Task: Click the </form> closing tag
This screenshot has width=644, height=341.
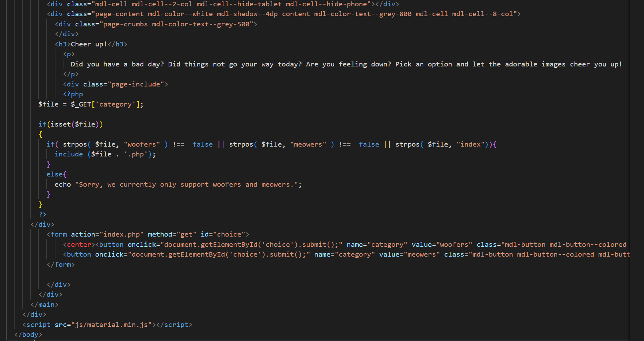Action: pos(61,265)
